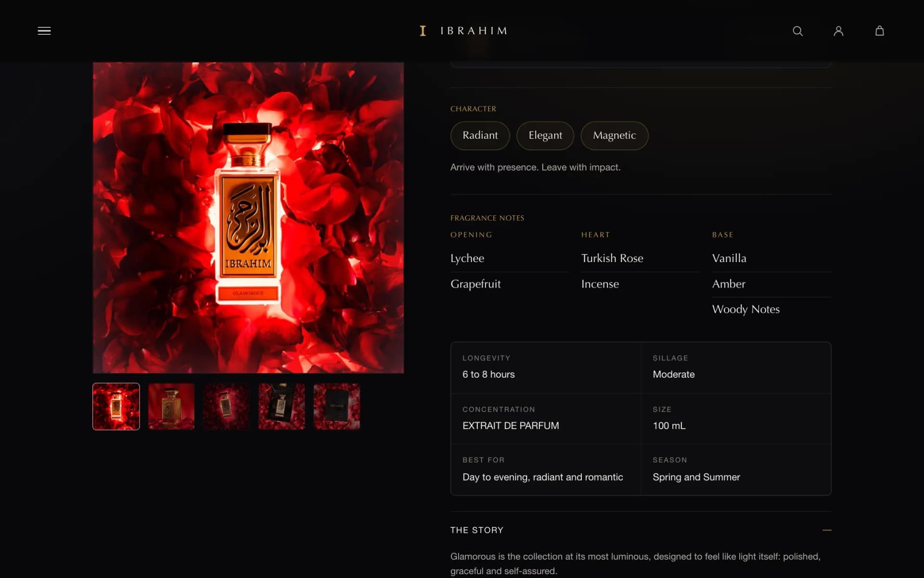This screenshot has height=578, width=924.
Task: Click the IBRAHIM logo in header
Action: coord(463,31)
